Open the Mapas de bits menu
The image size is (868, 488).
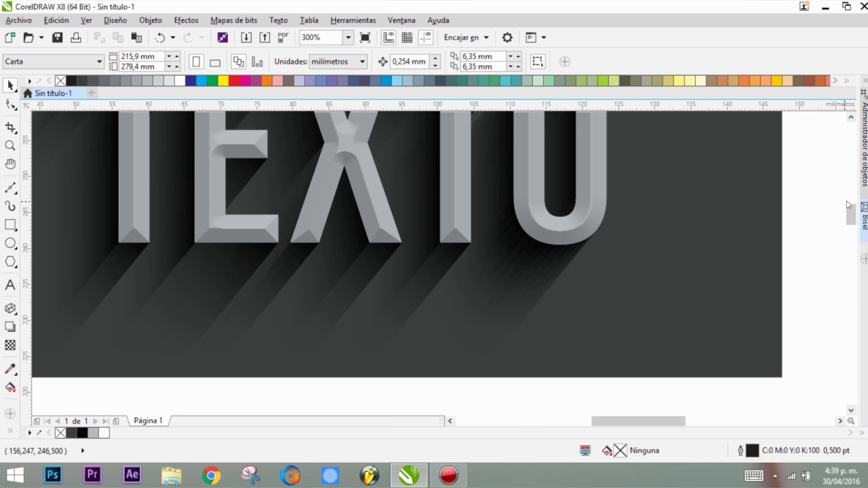(x=233, y=20)
